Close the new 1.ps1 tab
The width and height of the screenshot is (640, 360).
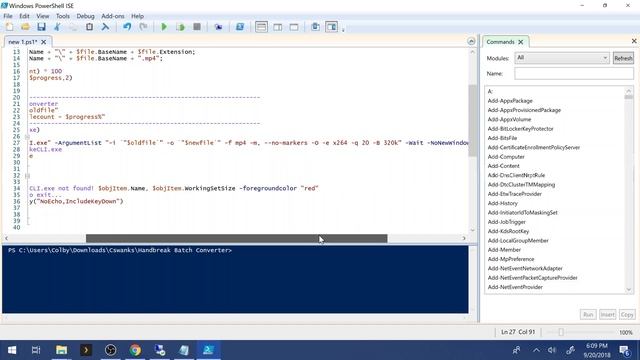coord(44,42)
